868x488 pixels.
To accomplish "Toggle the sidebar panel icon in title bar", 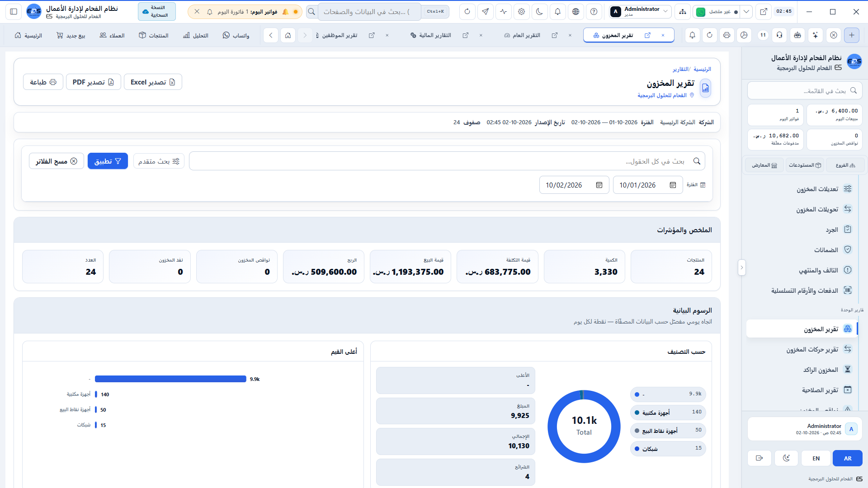I will [x=14, y=12].
